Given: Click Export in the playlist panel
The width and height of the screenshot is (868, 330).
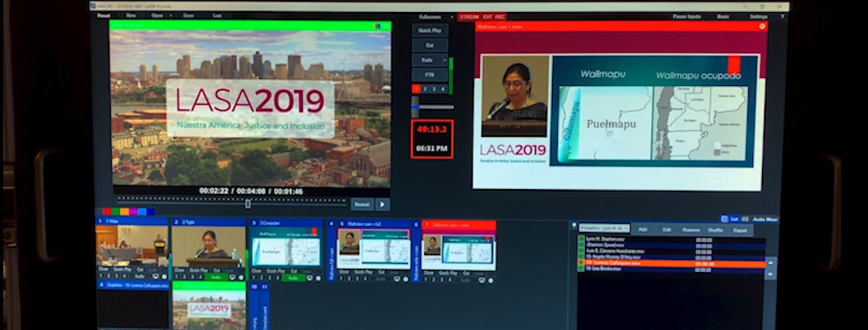Looking at the screenshot, I should point(740,230).
